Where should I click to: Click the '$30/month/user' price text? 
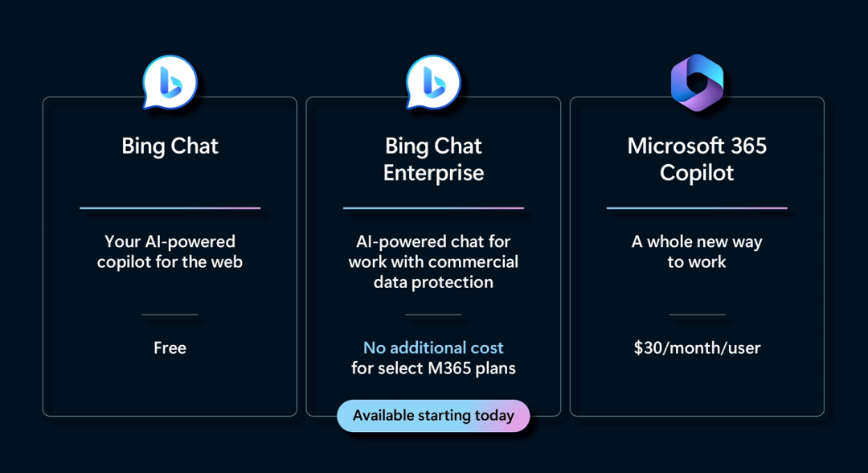(x=697, y=348)
